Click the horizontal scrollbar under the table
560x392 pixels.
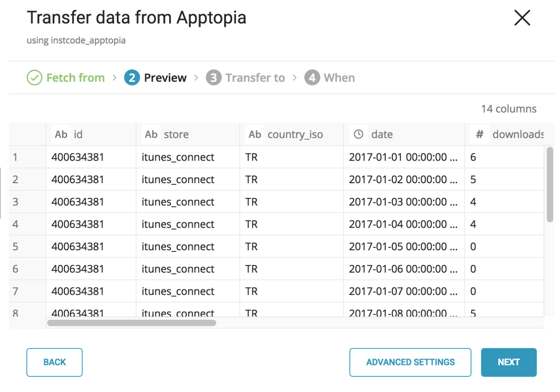pyautogui.click(x=132, y=323)
